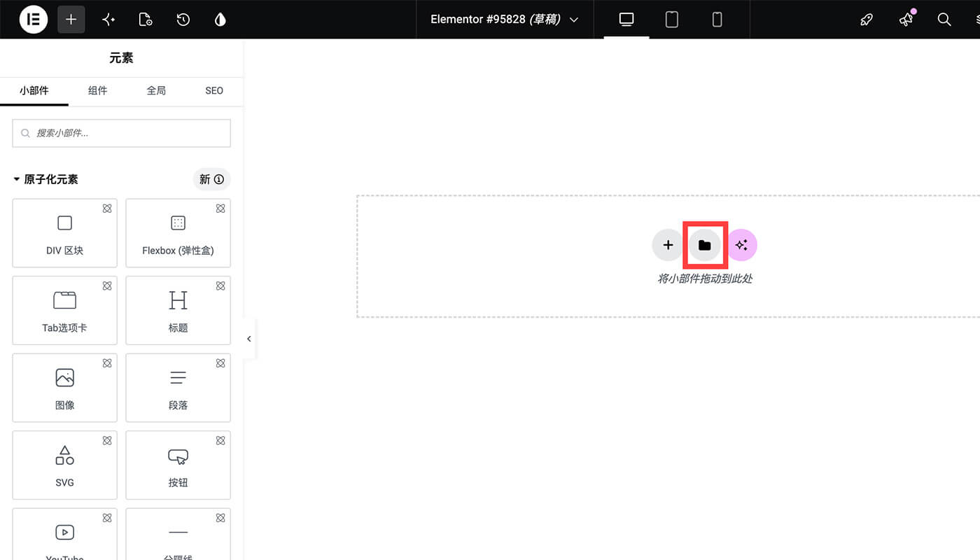Switch to desktop preview mode

tap(626, 20)
